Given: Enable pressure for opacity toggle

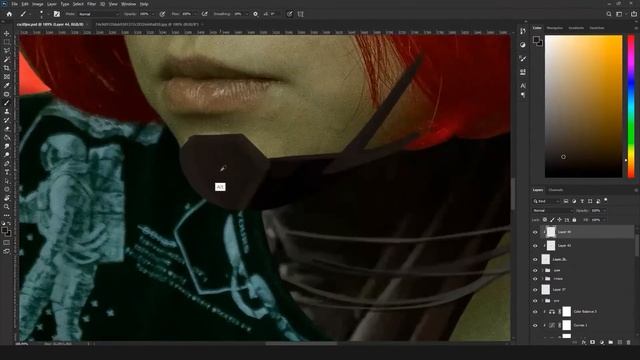Looking at the screenshot, I should coord(162,14).
